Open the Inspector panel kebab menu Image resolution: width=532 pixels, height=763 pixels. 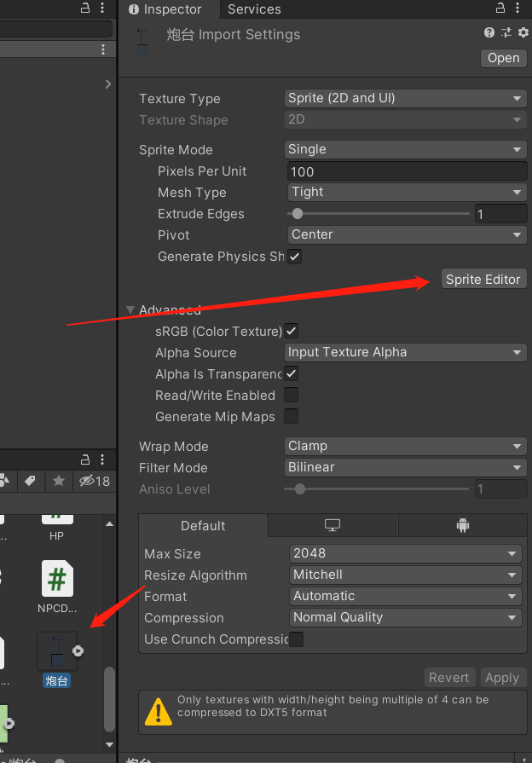[x=518, y=8]
